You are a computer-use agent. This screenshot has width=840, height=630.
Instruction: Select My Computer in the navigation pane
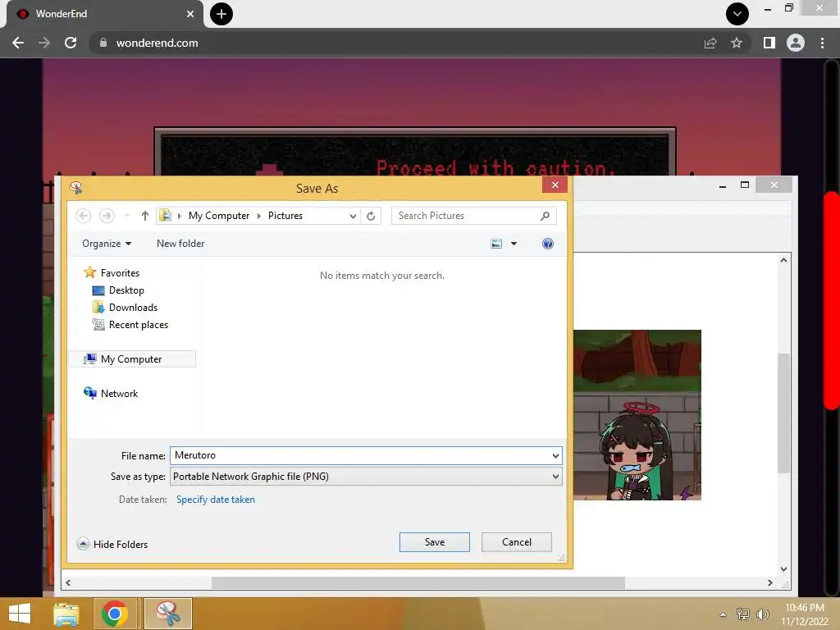132,359
